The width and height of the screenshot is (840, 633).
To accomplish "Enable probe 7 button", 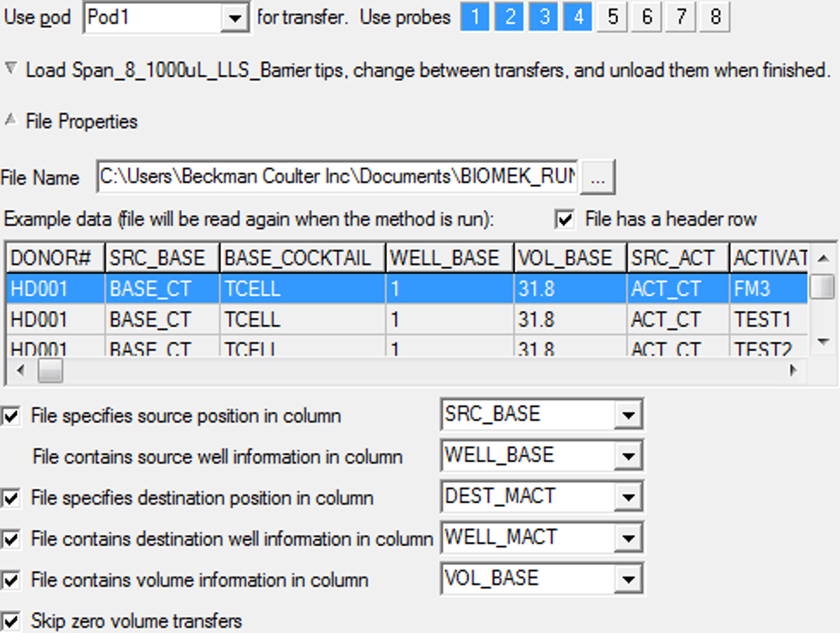I will (x=680, y=17).
